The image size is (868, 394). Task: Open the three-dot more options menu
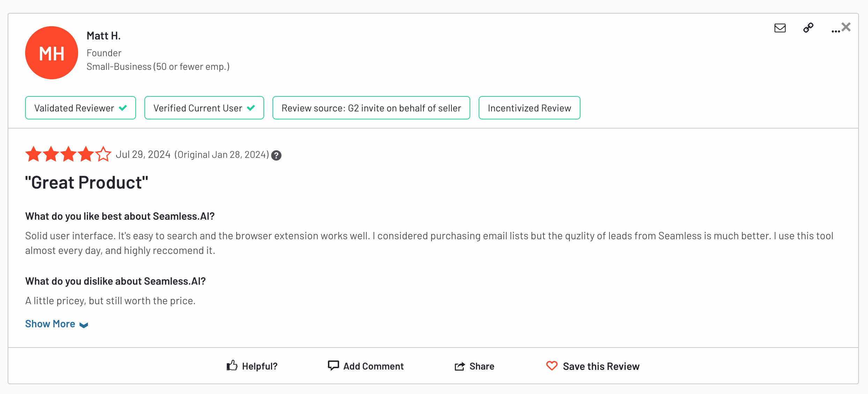(836, 31)
